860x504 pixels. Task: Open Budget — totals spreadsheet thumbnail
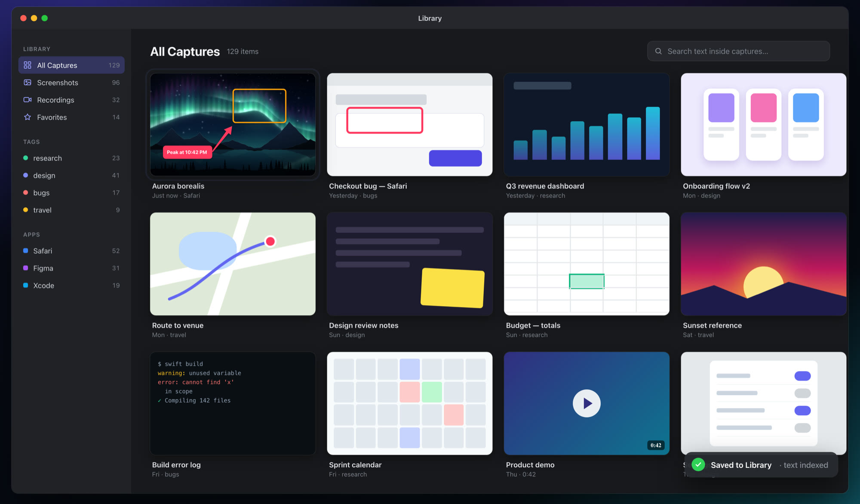[587, 264]
